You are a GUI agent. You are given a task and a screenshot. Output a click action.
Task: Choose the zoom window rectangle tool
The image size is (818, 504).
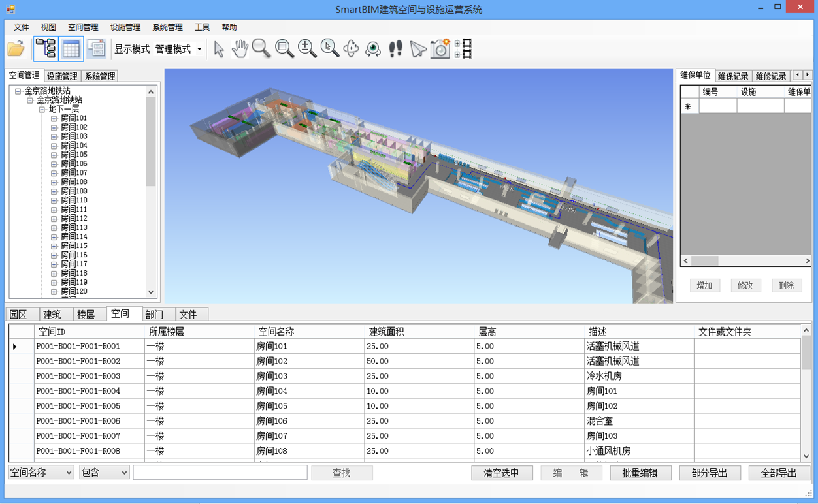284,49
